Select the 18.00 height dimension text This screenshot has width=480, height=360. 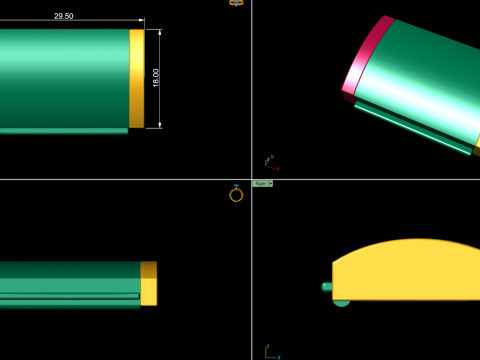pos(156,78)
